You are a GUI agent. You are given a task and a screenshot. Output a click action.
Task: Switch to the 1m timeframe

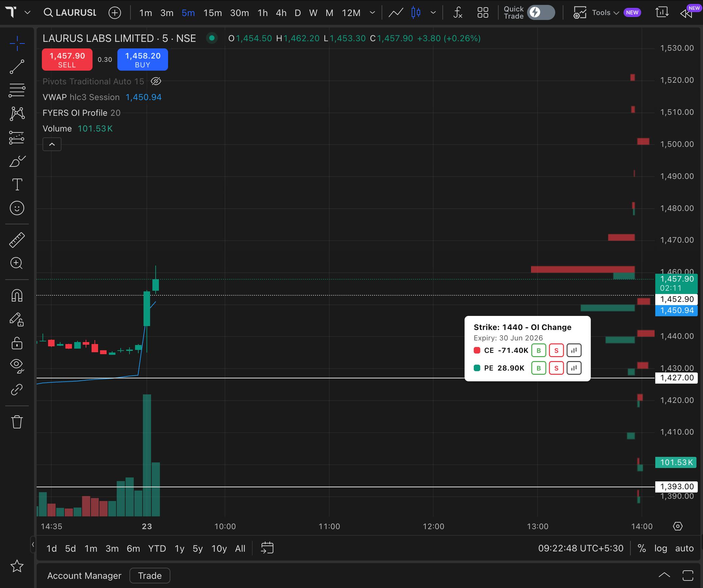pos(146,13)
